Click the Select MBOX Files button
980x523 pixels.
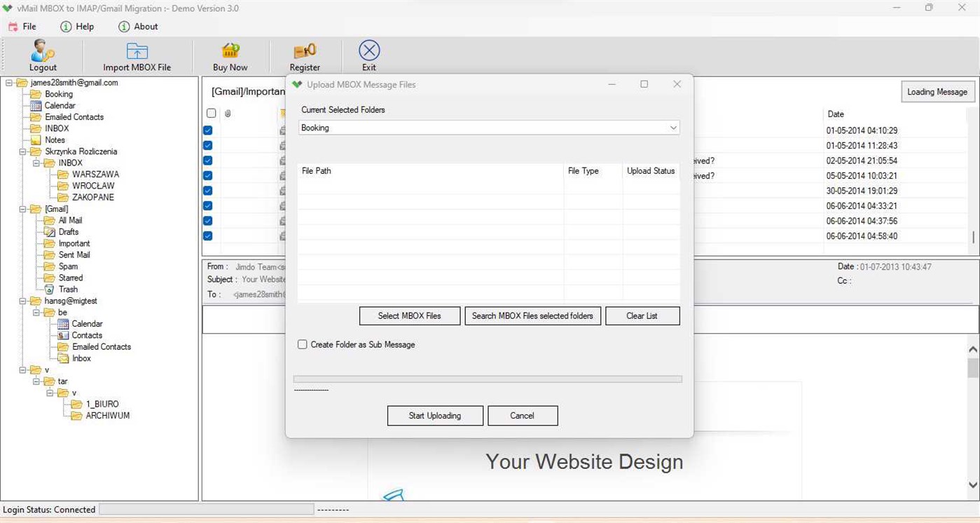tap(409, 315)
